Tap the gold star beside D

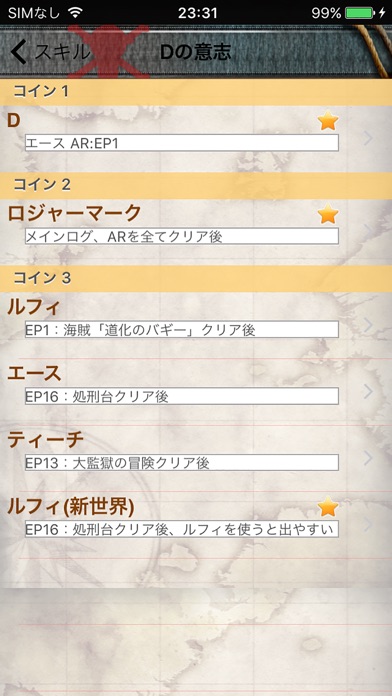point(328,121)
